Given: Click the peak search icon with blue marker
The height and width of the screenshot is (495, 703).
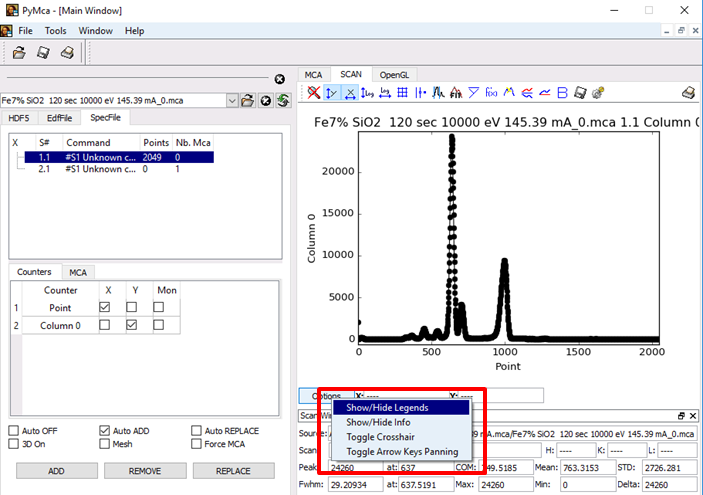Looking at the screenshot, I should coord(438,93).
